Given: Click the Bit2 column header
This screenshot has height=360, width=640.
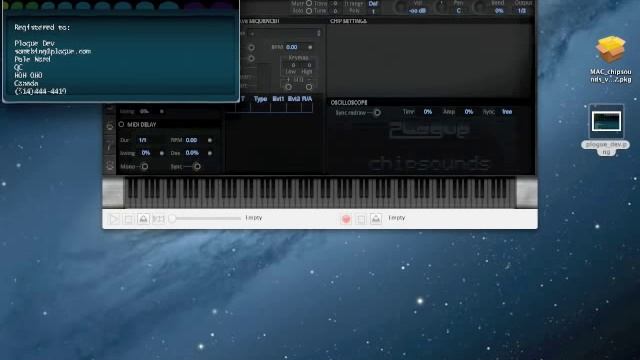Looking at the screenshot, I should tap(293, 99).
